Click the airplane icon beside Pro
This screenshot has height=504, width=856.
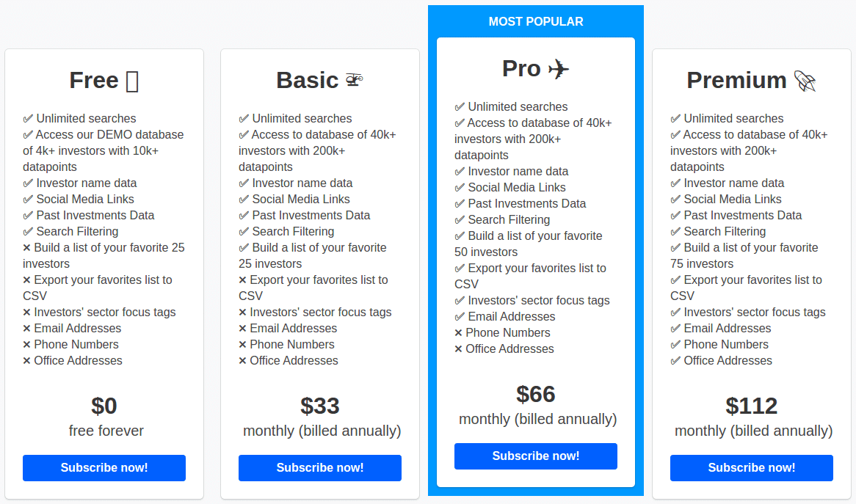(x=558, y=69)
